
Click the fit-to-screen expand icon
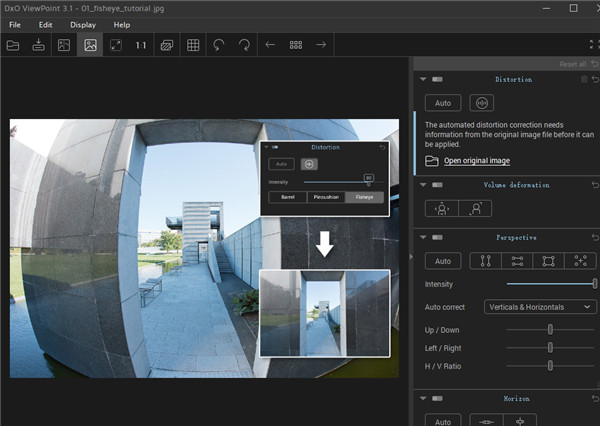tap(116, 45)
